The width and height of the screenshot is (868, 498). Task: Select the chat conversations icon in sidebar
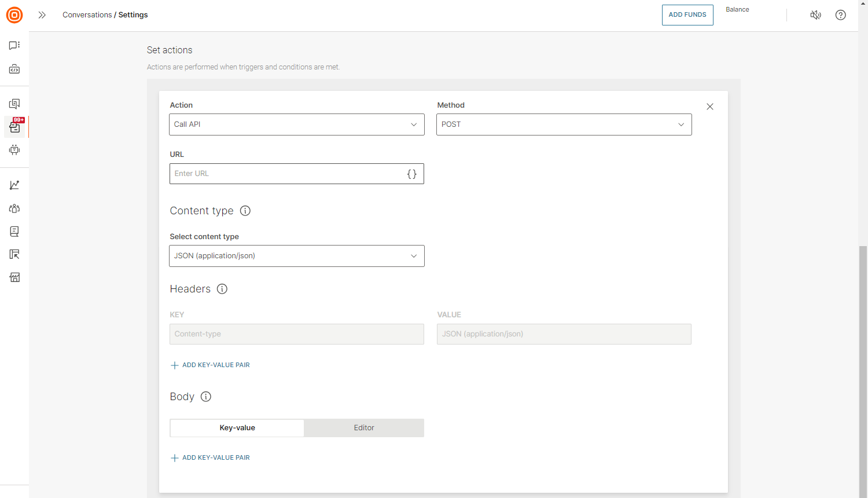coord(14,45)
